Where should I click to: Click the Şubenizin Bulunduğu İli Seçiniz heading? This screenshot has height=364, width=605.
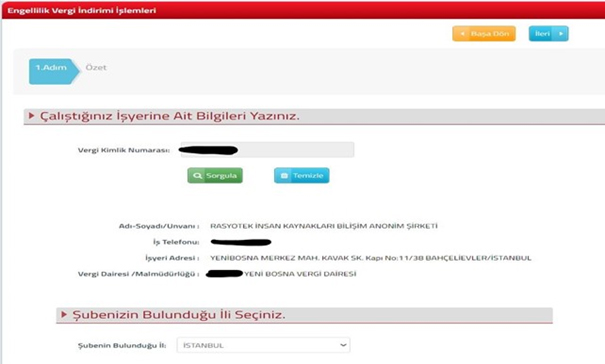click(x=179, y=315)
